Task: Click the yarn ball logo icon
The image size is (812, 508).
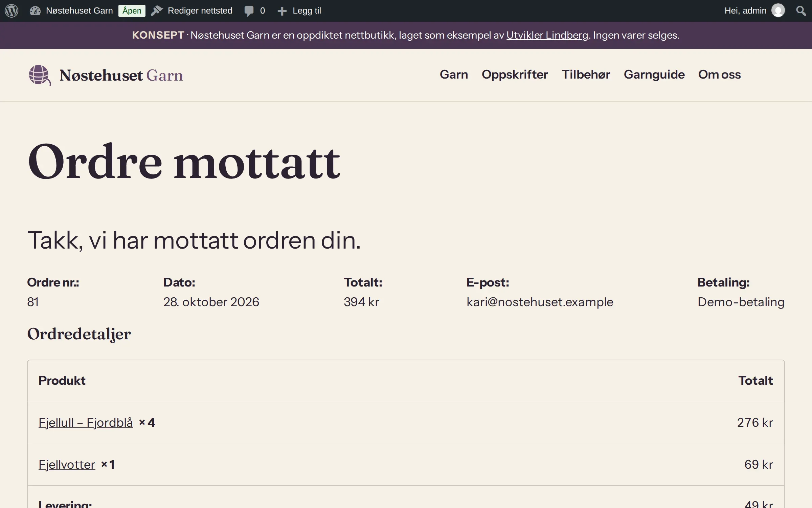Action: pos(40,75)
